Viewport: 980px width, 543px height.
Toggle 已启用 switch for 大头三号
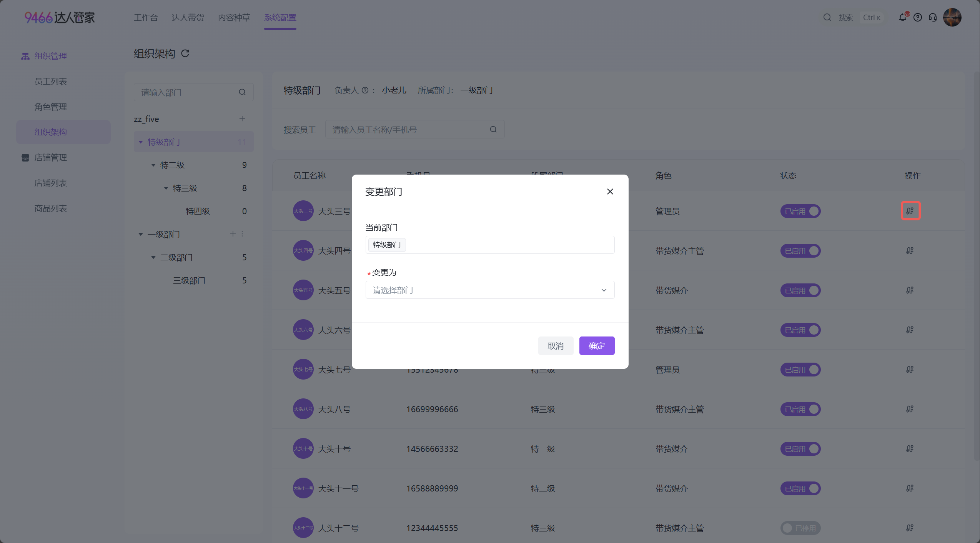coord(800,211)
